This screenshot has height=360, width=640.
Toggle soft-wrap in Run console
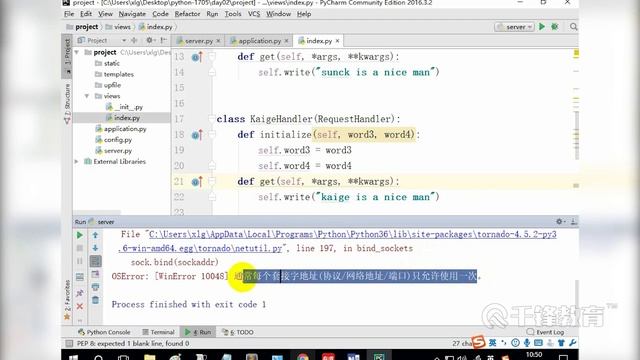click(x=95, y=261)
